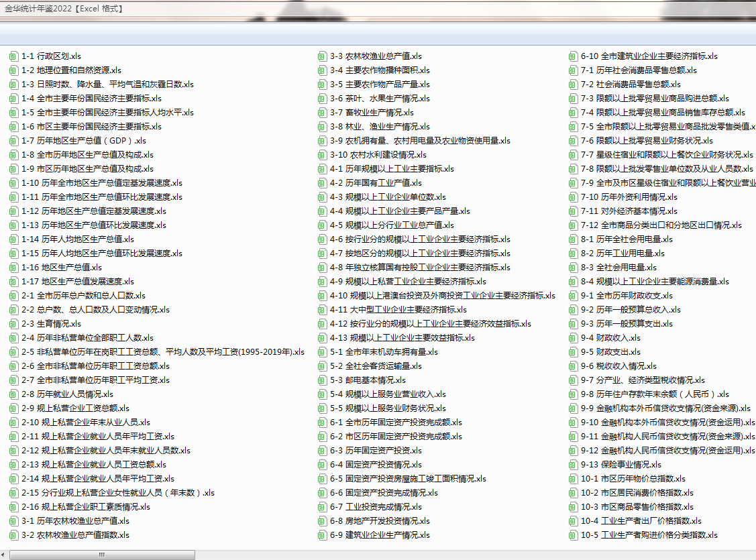Select file 1-14 历年人均地区生产总值.xls
Image resolution: width=756 pixels, height=560 pixels.
point(78,239)
